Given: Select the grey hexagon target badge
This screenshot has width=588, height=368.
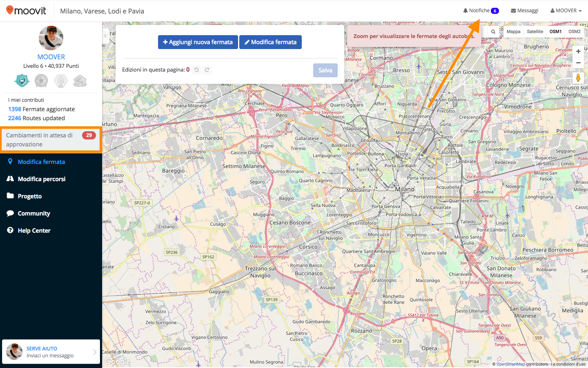Looking at the screenshot, I should coord(61,81).
